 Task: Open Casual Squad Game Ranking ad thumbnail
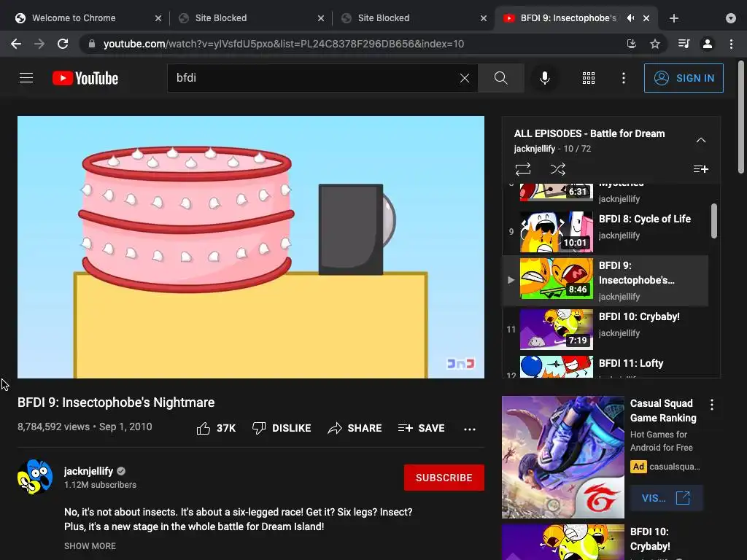coord(562,457)
